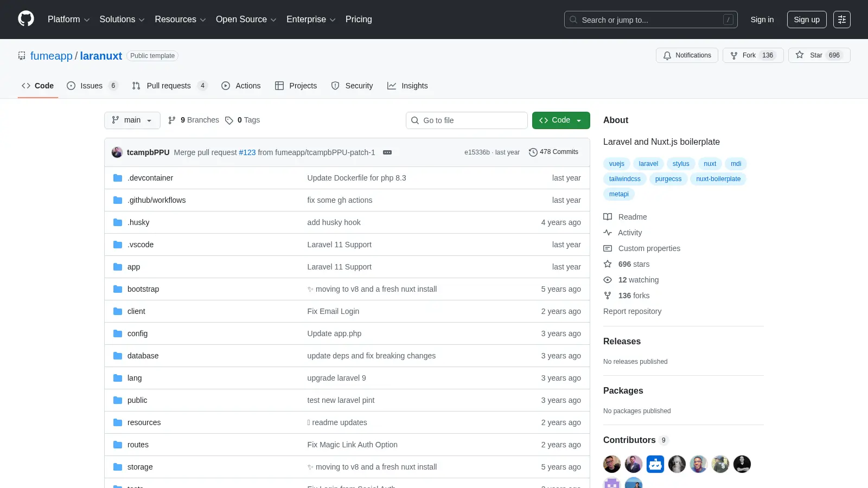Expand the Enterprise menu

point(311,20)
